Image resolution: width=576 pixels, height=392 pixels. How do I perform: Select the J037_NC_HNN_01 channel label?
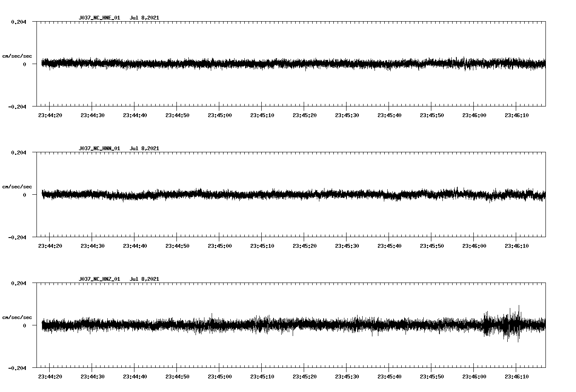click(99, 148)
